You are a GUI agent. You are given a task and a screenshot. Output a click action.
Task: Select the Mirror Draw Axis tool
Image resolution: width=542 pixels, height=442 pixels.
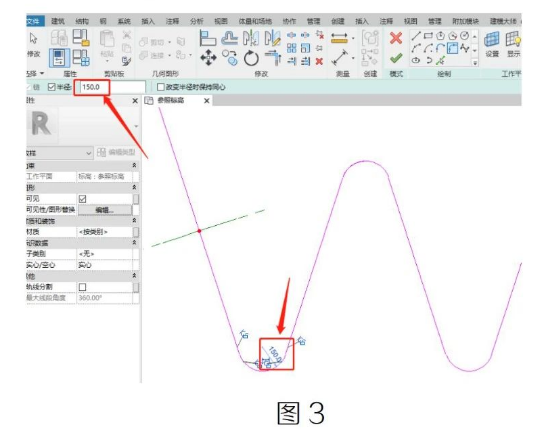(272, 38)
